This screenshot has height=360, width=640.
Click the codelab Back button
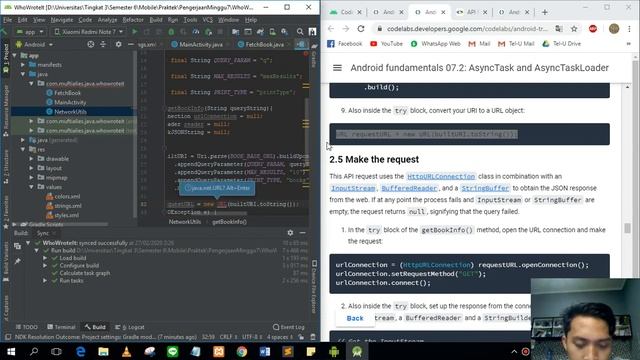point(355,318)
